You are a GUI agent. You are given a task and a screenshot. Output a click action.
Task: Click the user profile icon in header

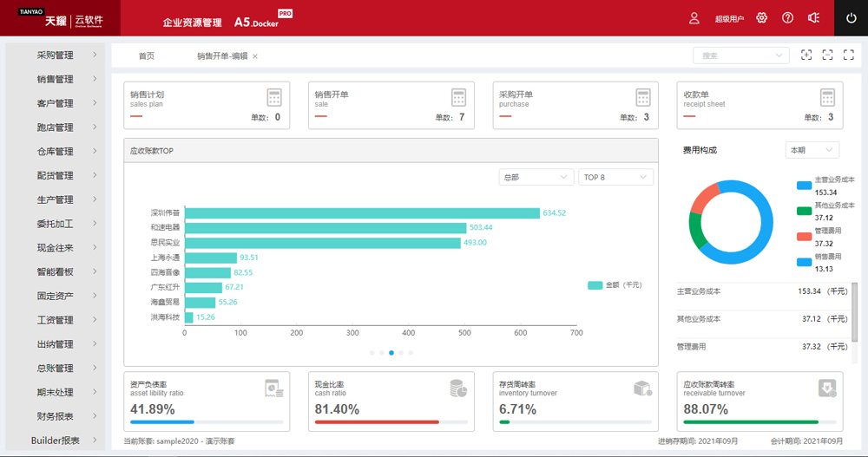[694, 18]
